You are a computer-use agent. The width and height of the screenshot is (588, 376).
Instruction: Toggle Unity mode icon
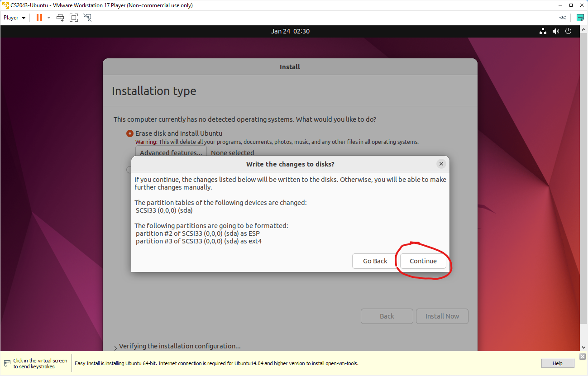pos(87,18)
